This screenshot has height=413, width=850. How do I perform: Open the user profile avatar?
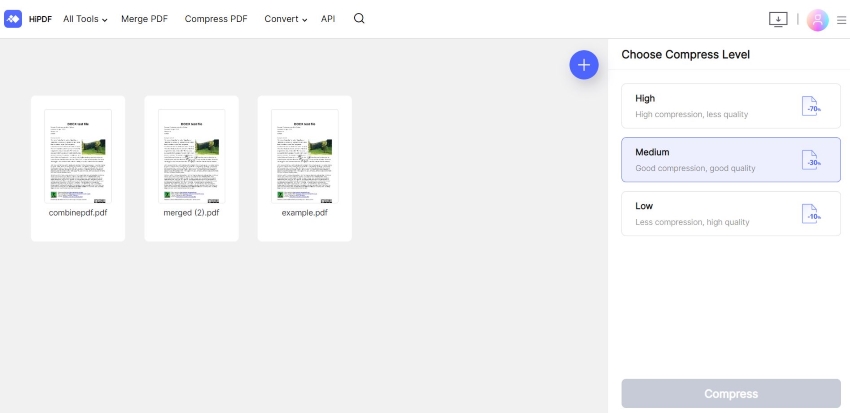pyautogui.click(x=817, y=20)
